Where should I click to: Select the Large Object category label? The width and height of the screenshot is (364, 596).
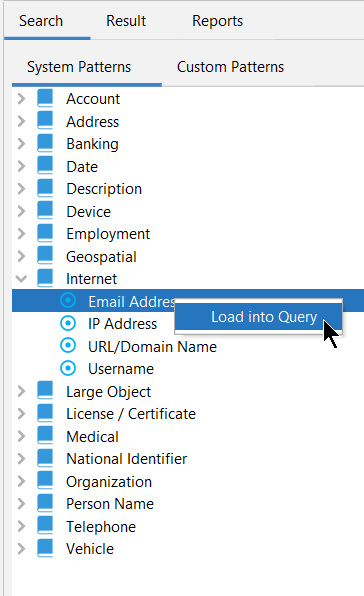109,392
